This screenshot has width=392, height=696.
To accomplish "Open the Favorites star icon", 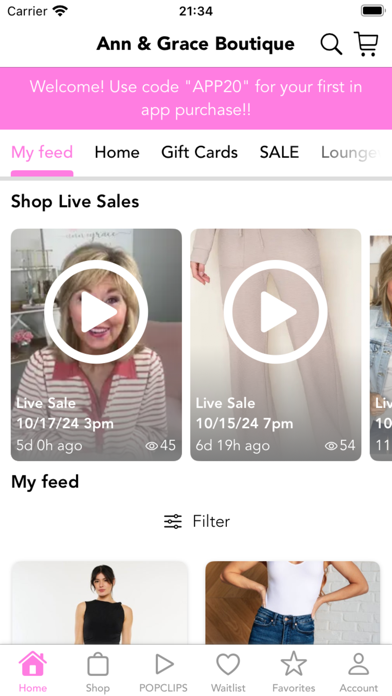I will pos(293,664).
